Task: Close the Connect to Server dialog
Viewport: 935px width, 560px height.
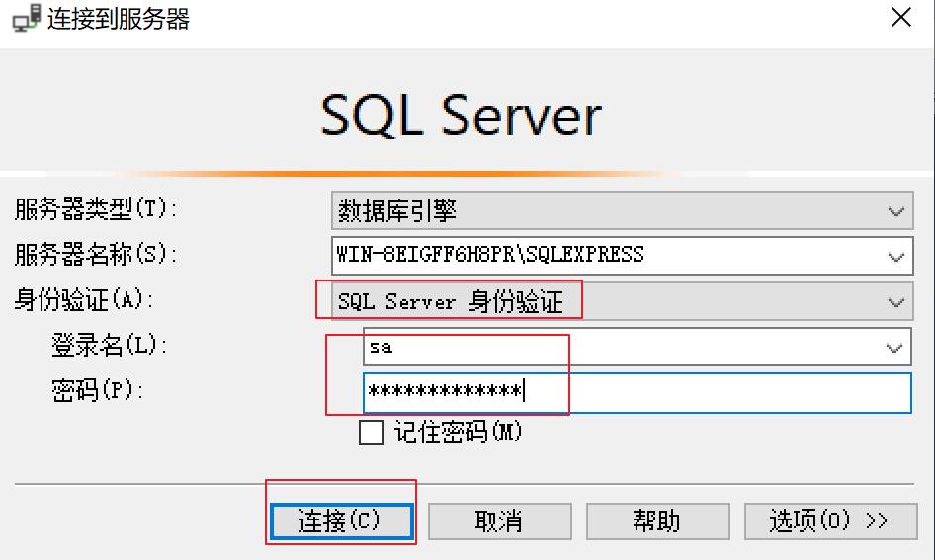Action: [901, 17]
